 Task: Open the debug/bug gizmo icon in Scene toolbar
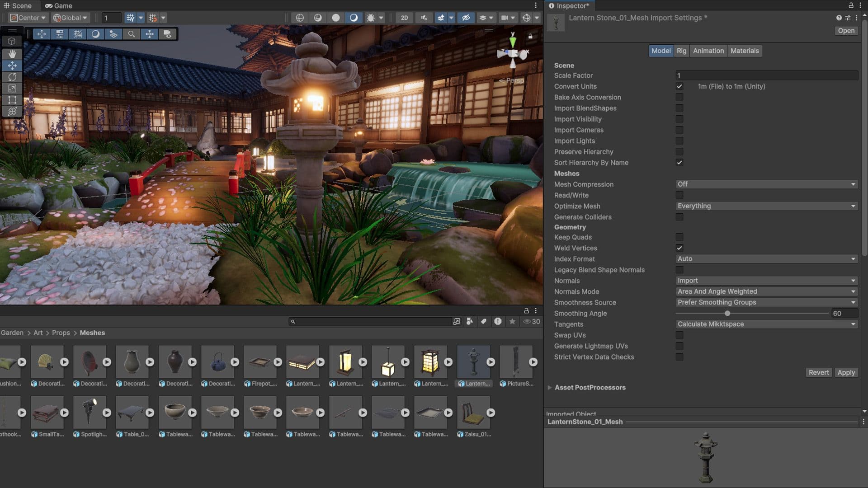[371, 18]
